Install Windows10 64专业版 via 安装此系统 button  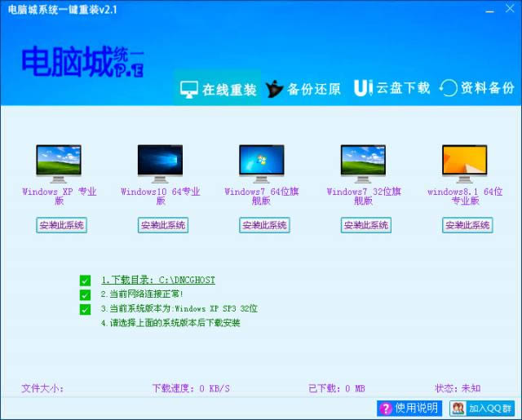(163, 225)
